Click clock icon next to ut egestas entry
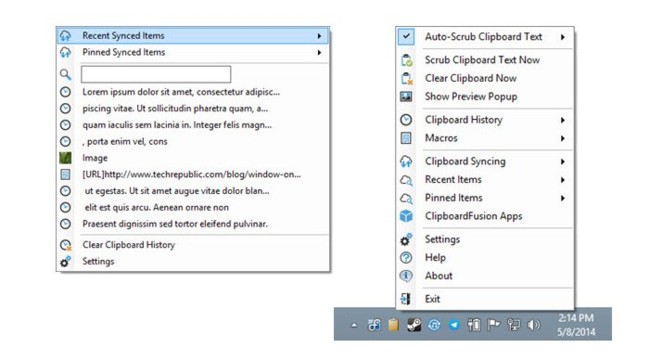Screen dimensions: 650x361 pos(65,191)
